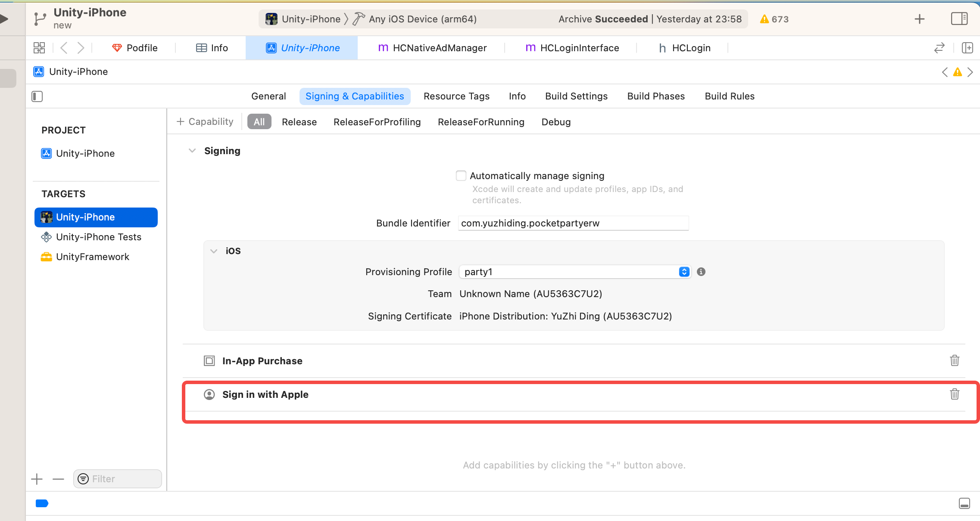Screen dimensions: 980x521
Task: Select the UnityFramework target
Action: click(85, 257)
